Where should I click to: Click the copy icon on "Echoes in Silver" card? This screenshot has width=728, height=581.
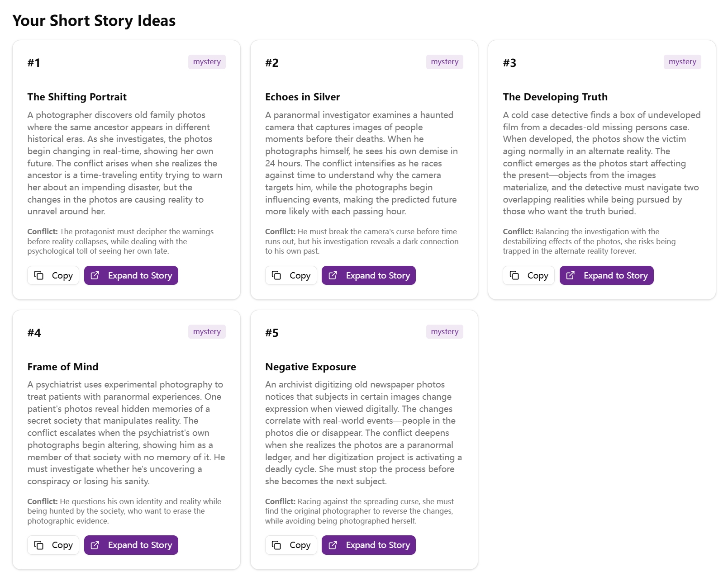coord(276,275)
